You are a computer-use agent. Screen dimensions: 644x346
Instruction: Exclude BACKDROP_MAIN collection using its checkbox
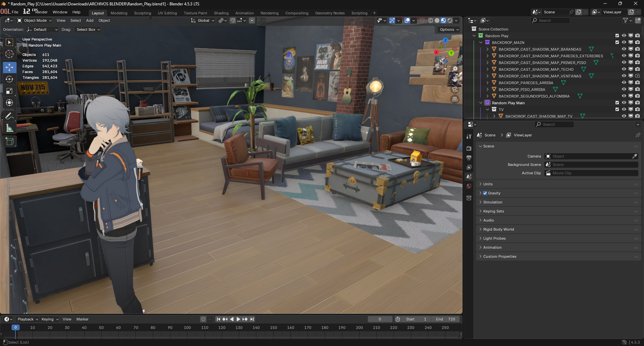click(617, 43)
